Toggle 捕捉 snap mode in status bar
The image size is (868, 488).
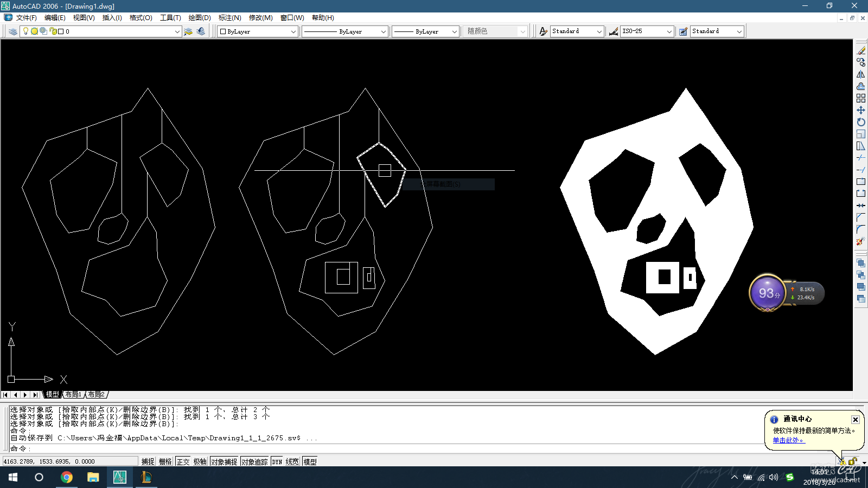pos(148,461)
